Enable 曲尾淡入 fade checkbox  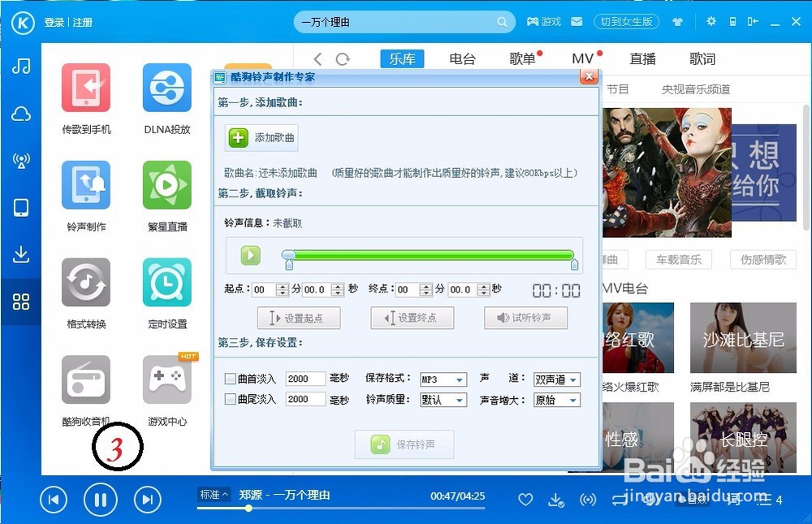click(x=231, y=399)
